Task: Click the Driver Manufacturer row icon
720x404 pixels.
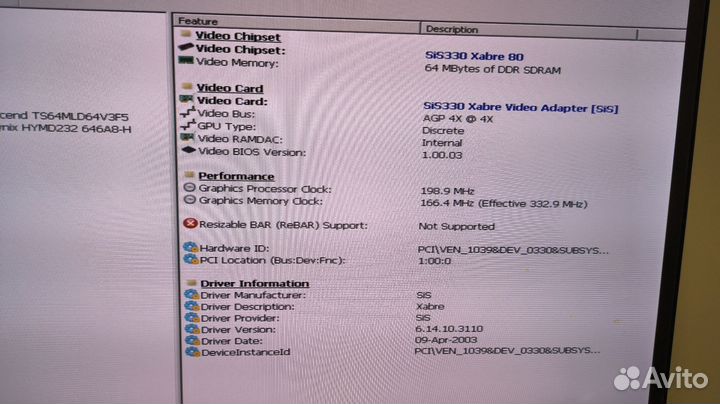Action: [191, 296]
